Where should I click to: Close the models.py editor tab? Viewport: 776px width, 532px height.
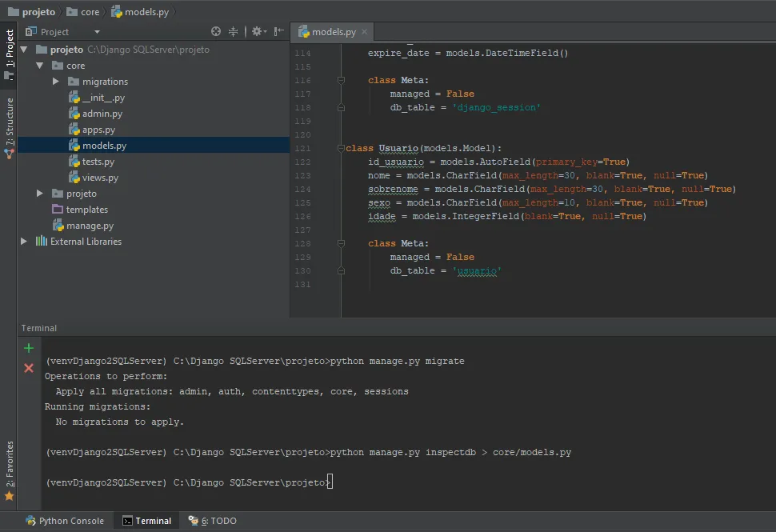(365, 32)
